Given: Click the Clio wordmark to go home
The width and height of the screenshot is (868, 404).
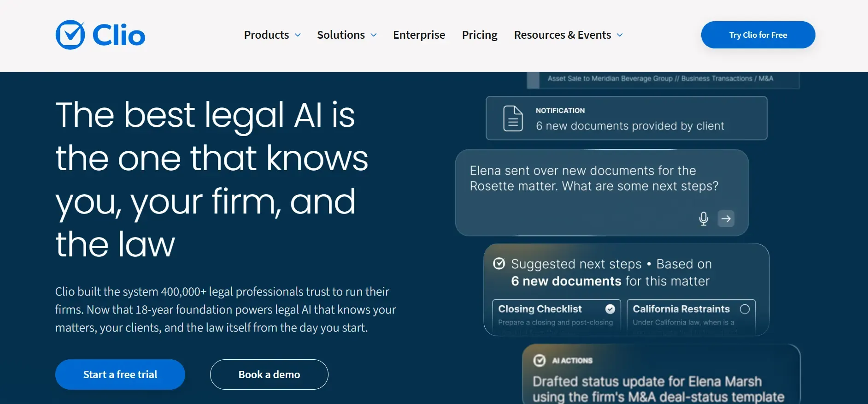Looking at the screenshot, I should pyautogui.click(x=119, y=35).
